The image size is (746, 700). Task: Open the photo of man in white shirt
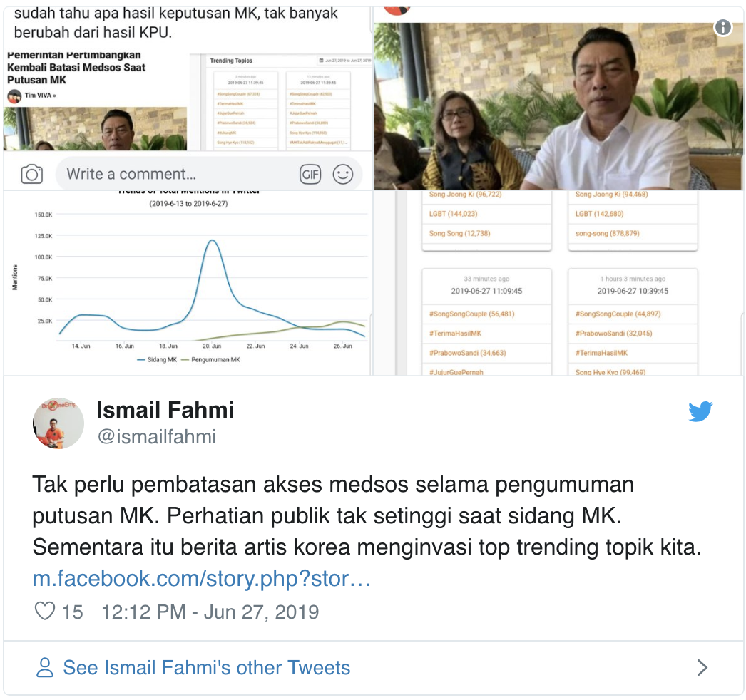tap(558, 105)
